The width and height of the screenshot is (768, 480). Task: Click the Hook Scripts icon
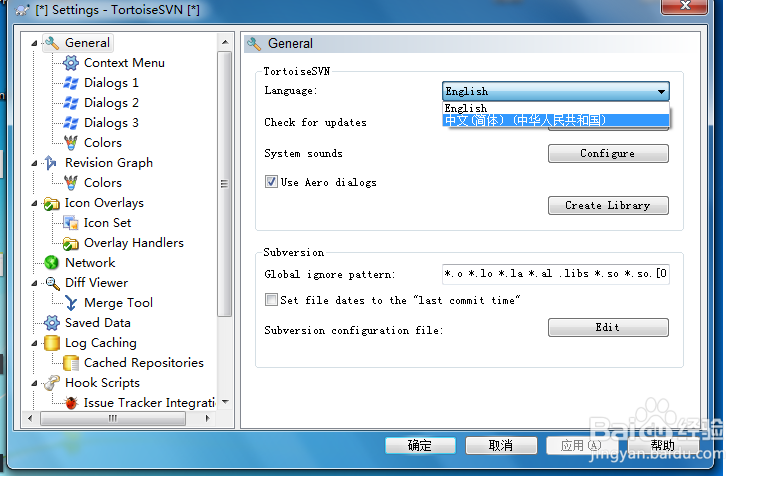click(x=51, y=383)
